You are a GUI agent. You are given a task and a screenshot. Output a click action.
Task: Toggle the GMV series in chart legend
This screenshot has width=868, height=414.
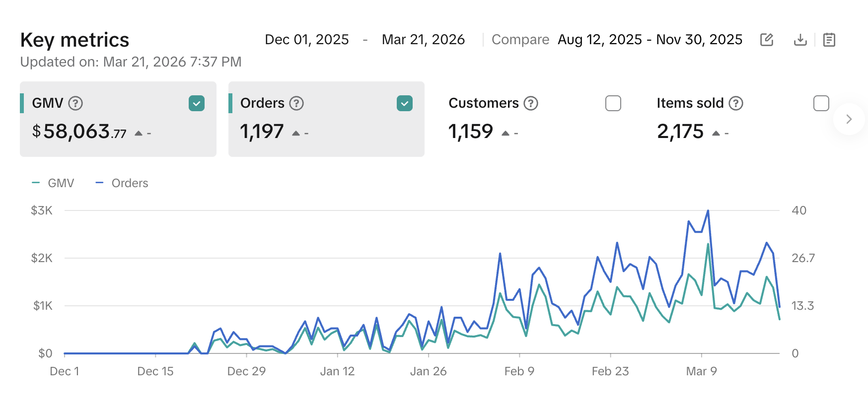(53, 183)
